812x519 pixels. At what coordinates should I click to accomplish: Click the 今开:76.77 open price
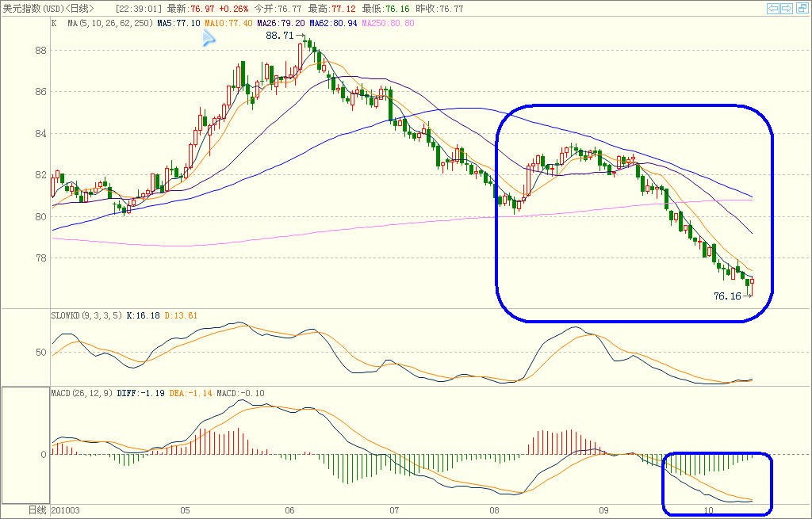pos(278,9)
